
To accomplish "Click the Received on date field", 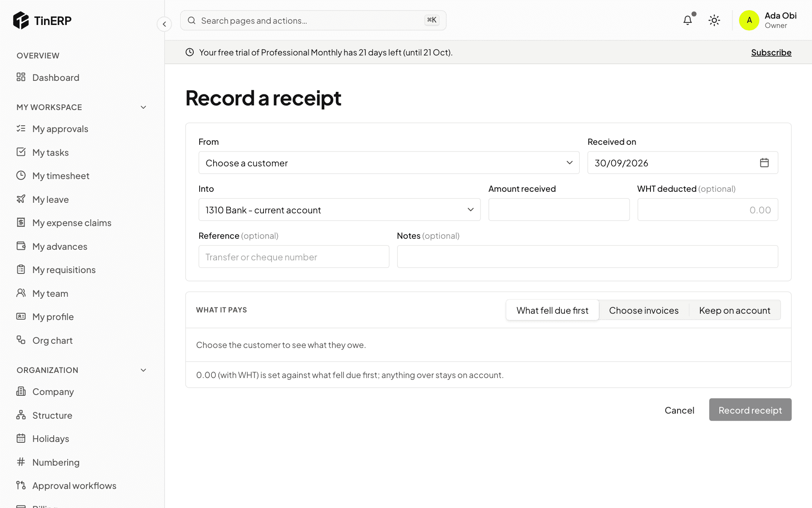I will (683, 163).
